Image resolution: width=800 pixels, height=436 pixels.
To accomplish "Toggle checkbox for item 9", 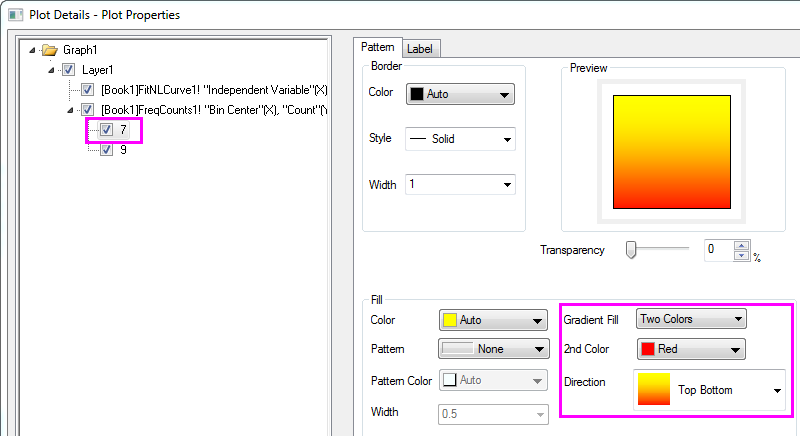I will tap(106, 150).
